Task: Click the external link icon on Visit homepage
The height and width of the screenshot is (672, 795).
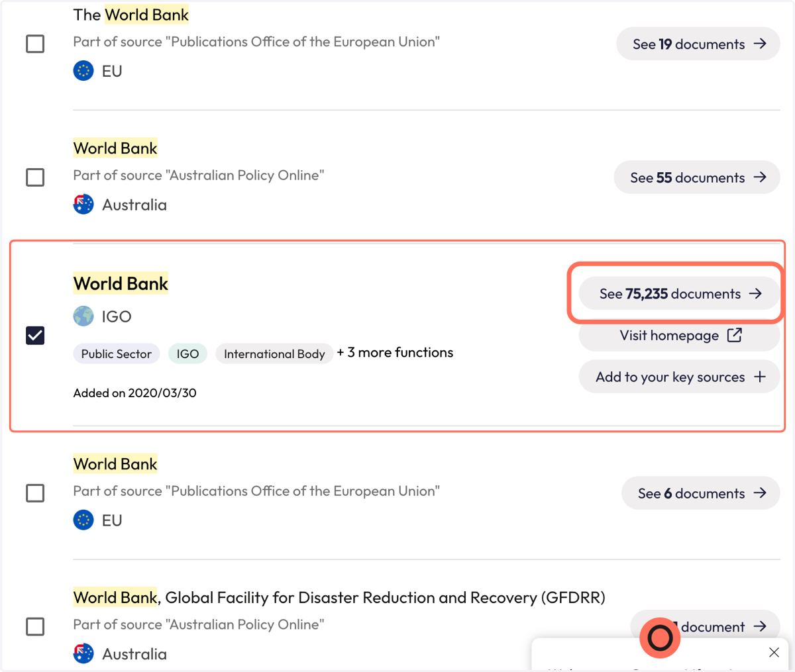Action: pos(735,335)
